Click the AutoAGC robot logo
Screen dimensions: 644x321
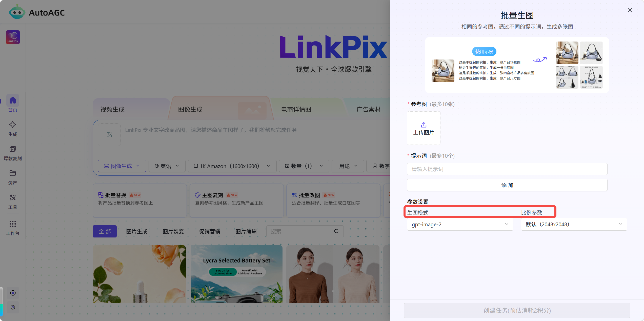click(x=17, y=12)
